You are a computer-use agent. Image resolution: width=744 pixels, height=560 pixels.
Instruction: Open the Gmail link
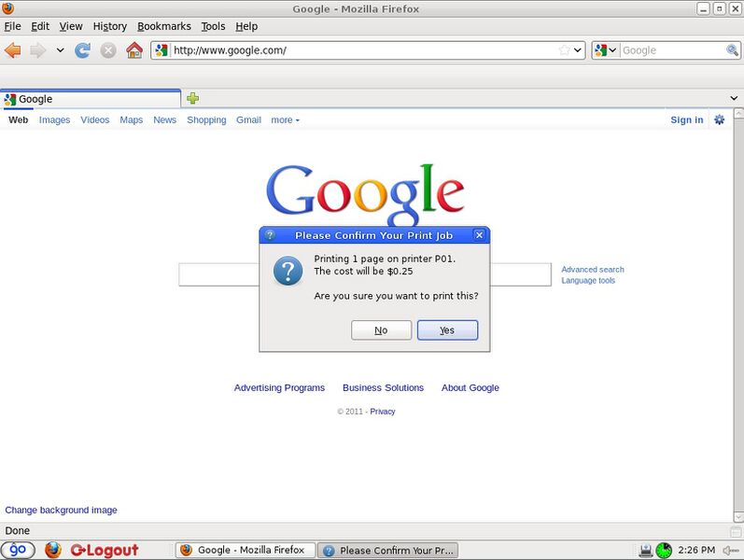(248, 120)
